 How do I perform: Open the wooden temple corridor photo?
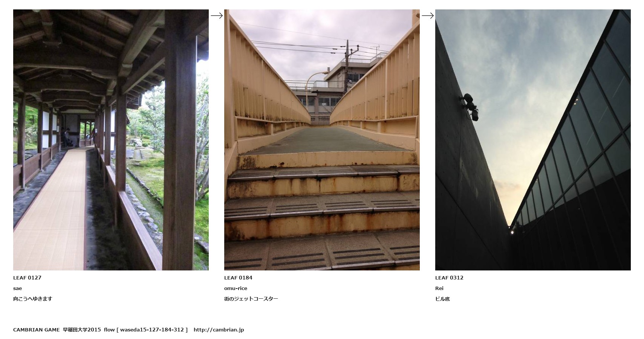click(x=111, y=140)
